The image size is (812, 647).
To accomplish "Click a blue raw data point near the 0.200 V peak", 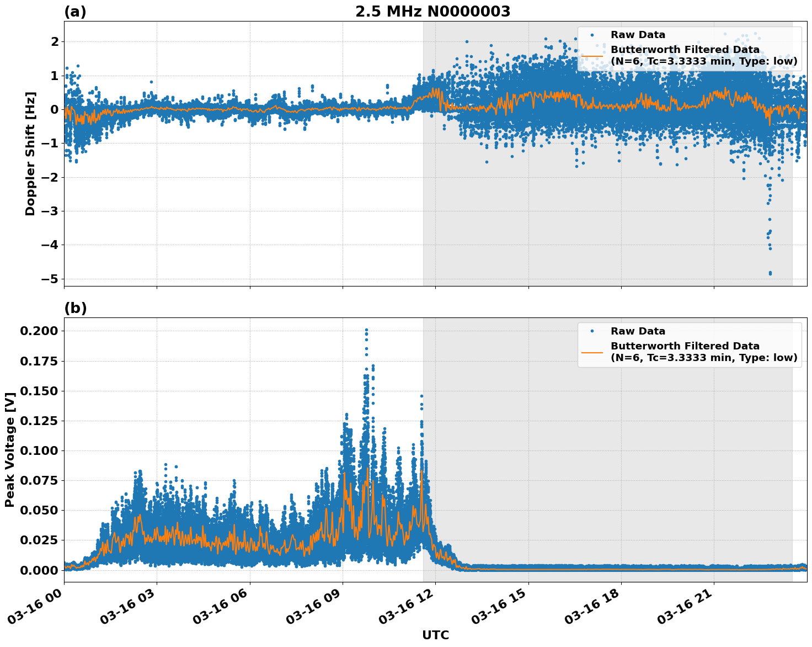I will tap(365, 330).
